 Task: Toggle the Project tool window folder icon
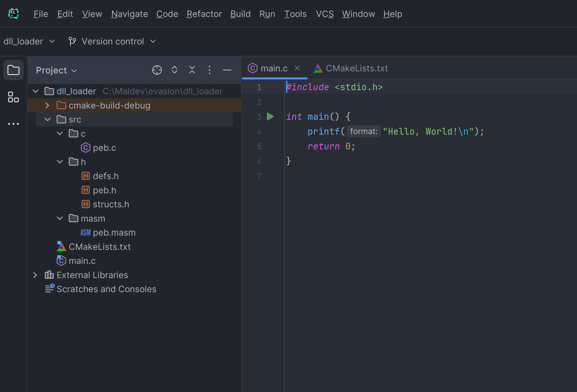click(13, 70)
